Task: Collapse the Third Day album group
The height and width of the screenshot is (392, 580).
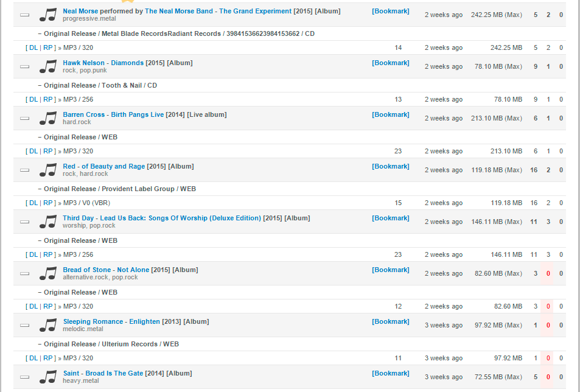Action: (x=25, y=222)
